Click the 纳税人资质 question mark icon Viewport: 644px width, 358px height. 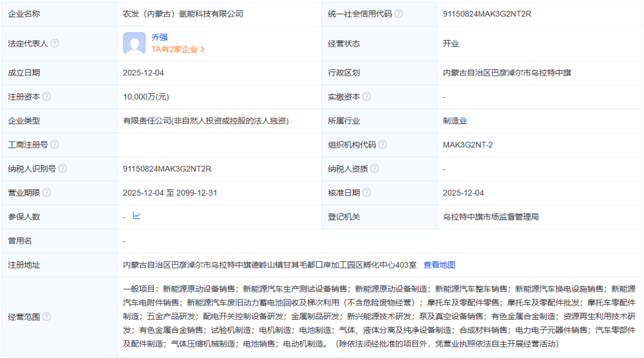(375, 168)
